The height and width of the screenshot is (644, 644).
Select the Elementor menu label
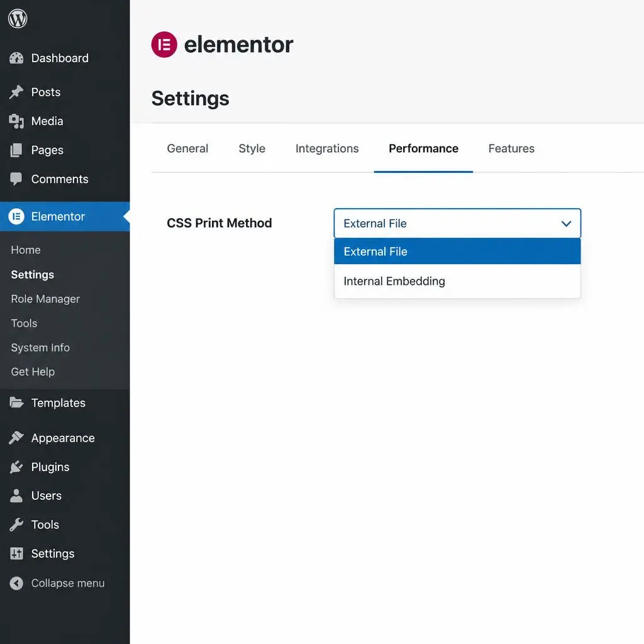pos(58,216)
